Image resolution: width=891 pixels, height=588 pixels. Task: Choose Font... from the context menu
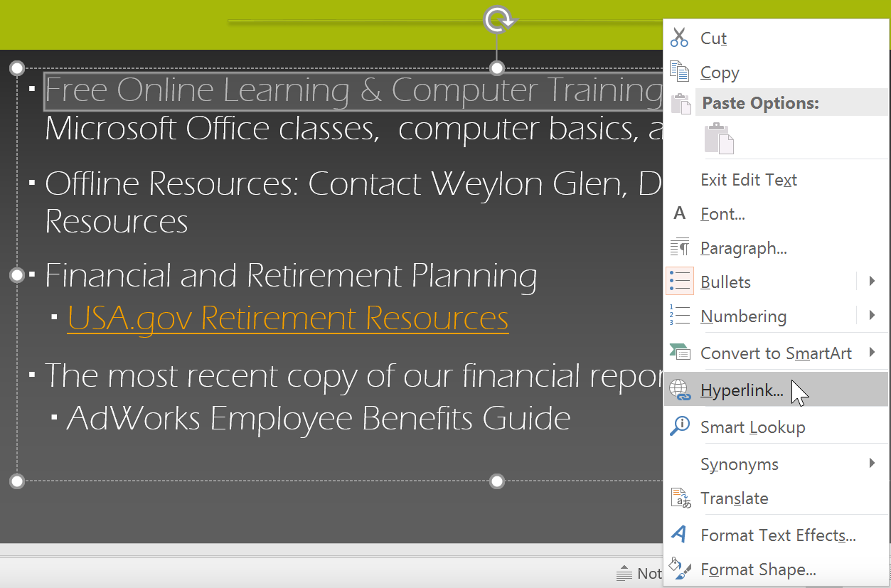click(x=722, y=214)
